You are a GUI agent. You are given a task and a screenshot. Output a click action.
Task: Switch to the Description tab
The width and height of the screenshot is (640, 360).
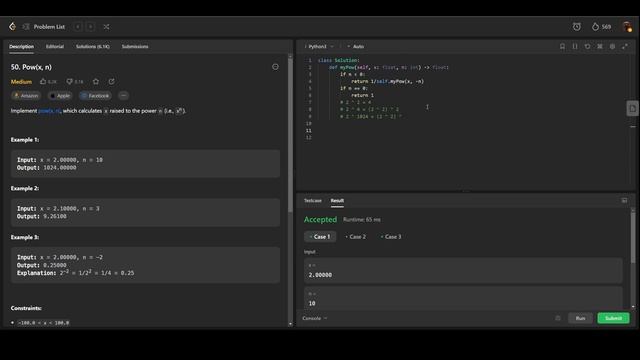pyautogui.click(x=22, y=47)
